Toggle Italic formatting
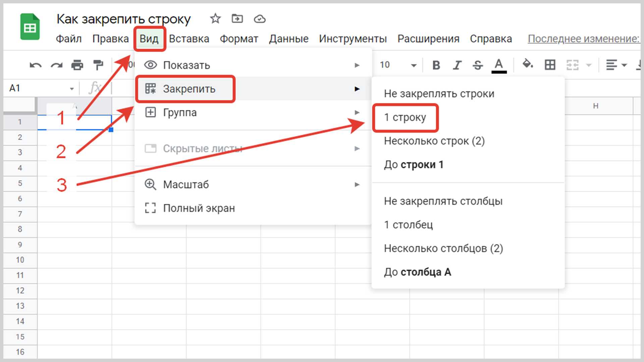Screen dimensions: 644x362 457,65
